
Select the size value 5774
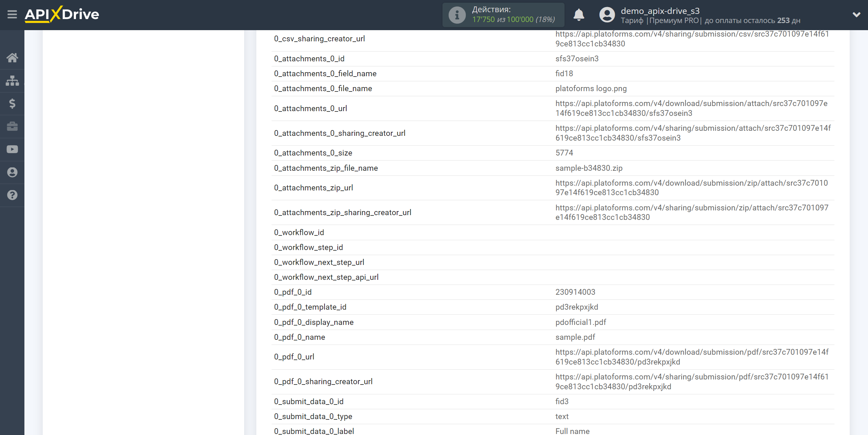click(x=564, y=153)
